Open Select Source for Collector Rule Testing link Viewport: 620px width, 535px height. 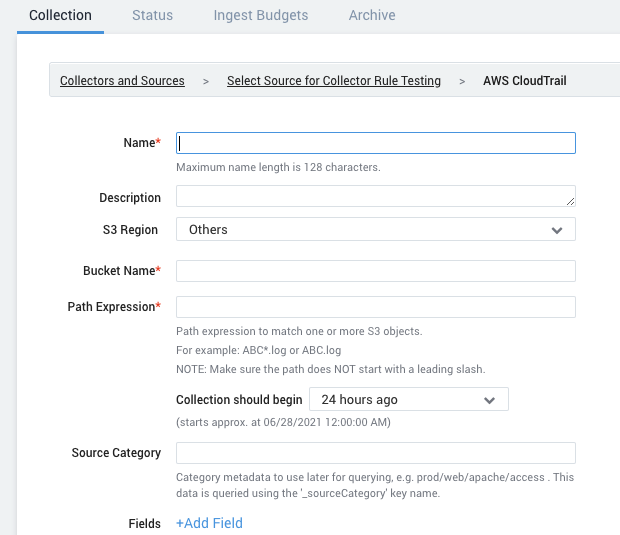coord(334,81)
